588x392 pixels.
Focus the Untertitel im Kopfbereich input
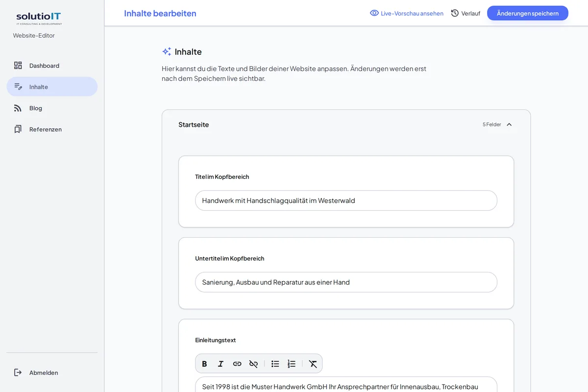click(346, 282)
